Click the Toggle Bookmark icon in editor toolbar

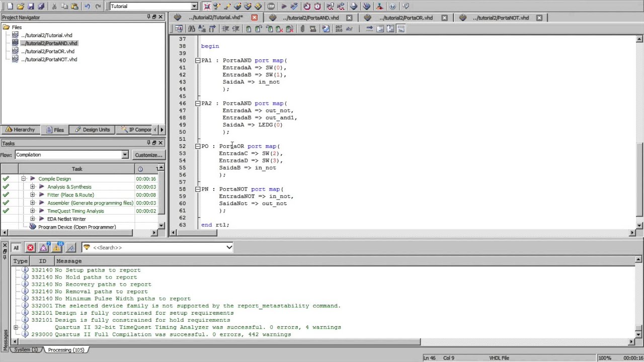[249, 29]
